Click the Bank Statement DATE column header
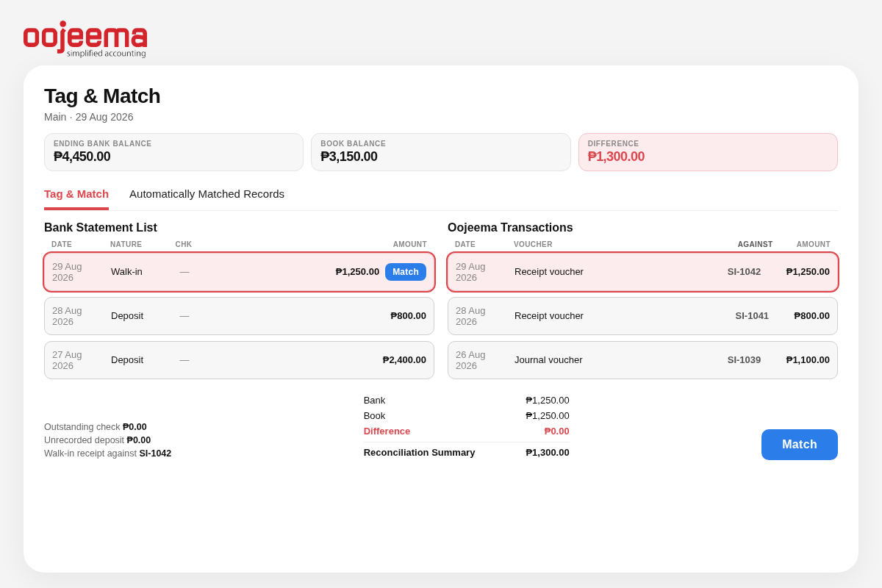This screenshot has height=588, width=882. [x=62, y=245]
